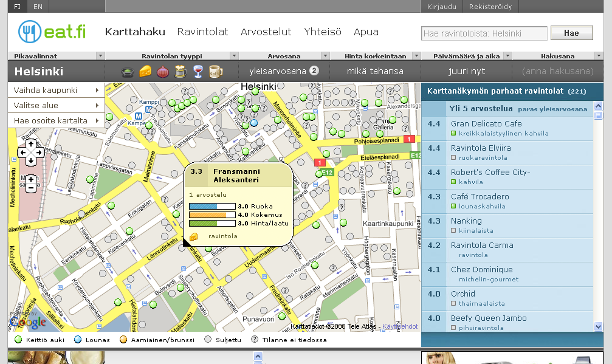Open the Gran Delicato Cafe listing

(486, 124)
